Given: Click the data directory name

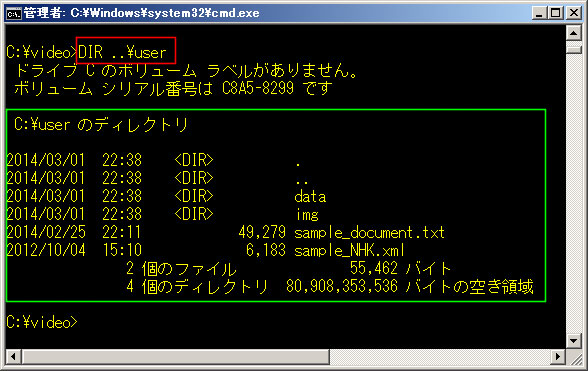Looking at the screenshot, I should [310, 196].
